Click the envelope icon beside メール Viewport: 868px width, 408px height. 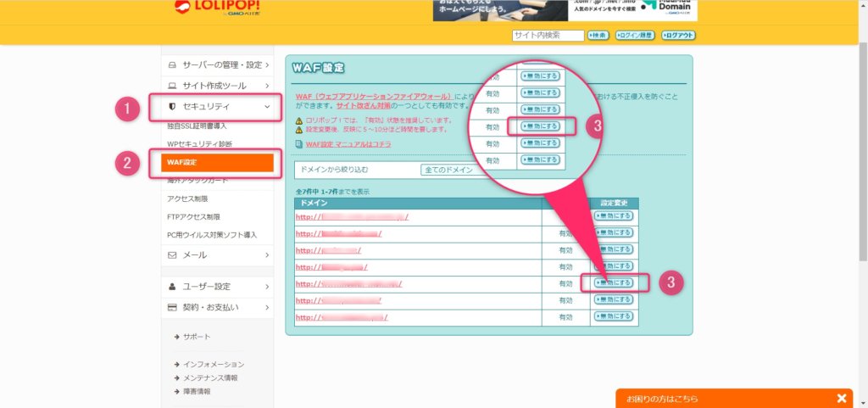pyautogui.click(x=172, y=254)
